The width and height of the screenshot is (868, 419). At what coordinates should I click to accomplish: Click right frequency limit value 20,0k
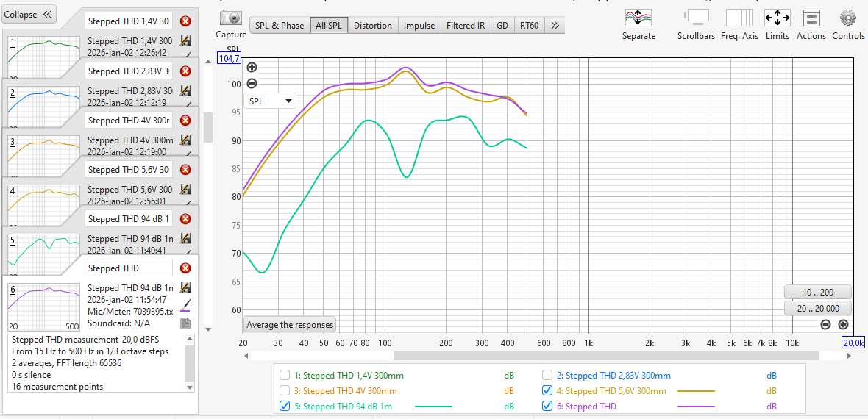[853, 343]
